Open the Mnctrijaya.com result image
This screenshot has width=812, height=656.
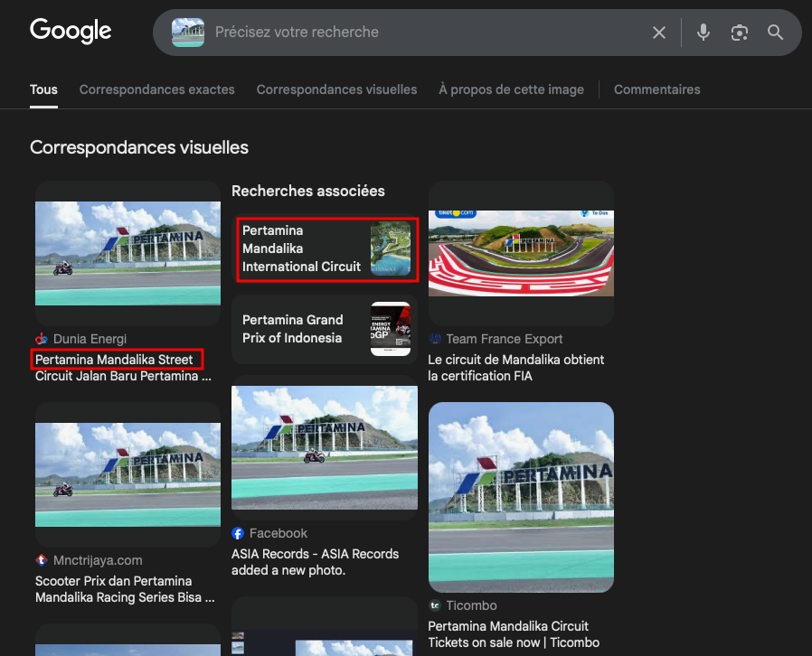tap(127, 475)
